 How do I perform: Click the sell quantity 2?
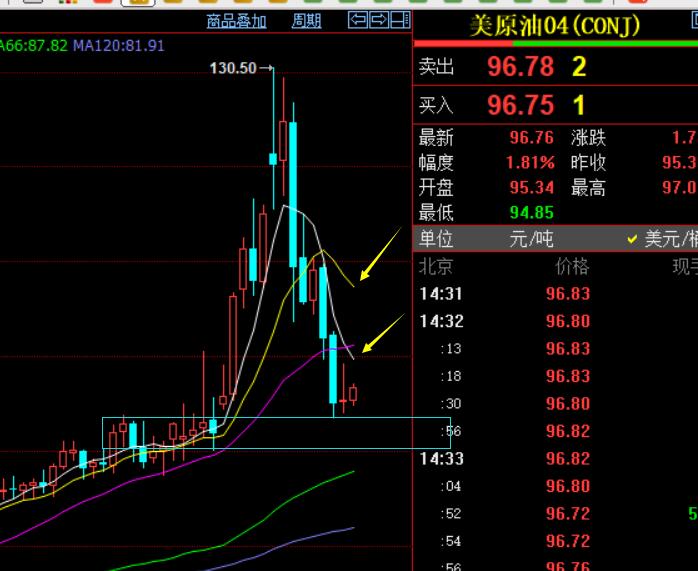tap(579, 67)
